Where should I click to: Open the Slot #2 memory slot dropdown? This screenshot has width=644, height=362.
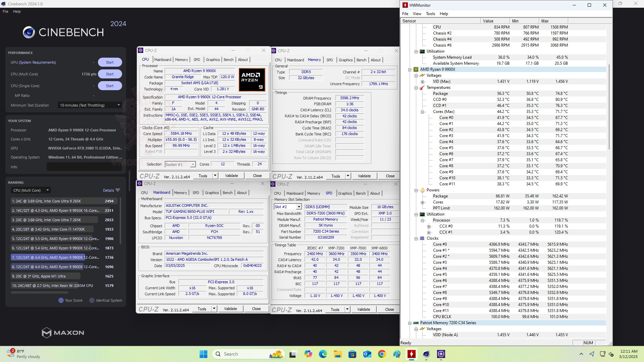tap(287, 207)
